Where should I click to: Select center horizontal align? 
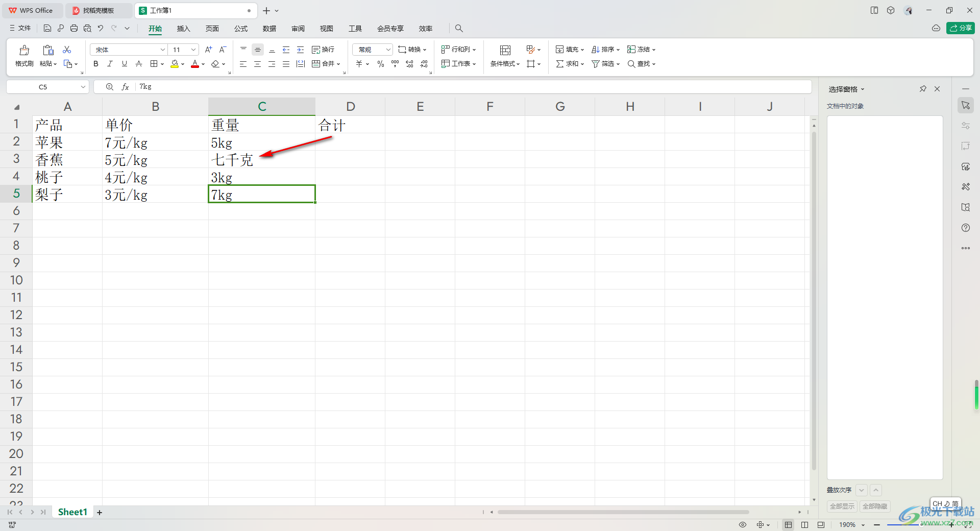258,64
